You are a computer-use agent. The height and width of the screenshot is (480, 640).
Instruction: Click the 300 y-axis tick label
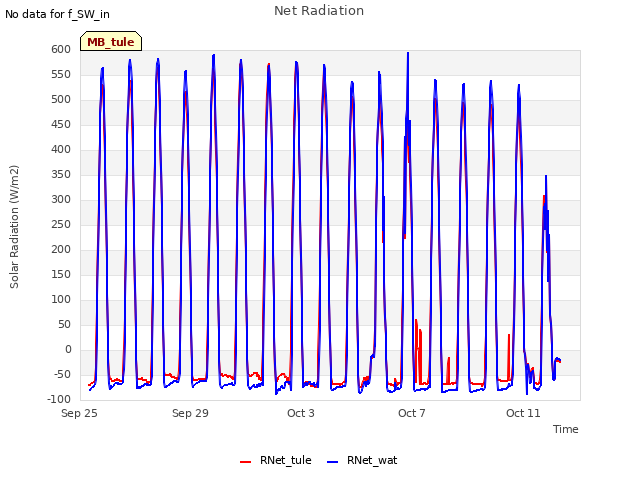click(61, 200)
